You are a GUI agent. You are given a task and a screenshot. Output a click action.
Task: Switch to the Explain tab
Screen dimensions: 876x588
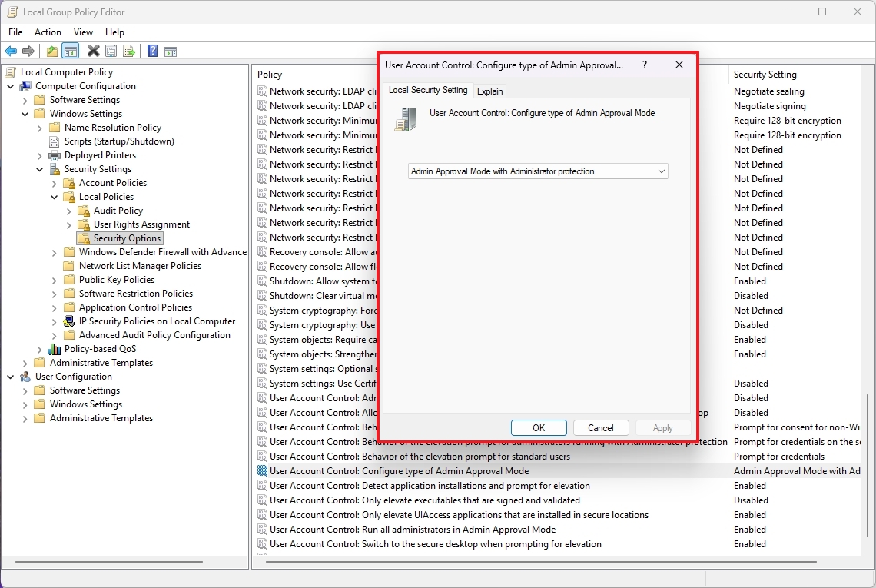point(489,90)
